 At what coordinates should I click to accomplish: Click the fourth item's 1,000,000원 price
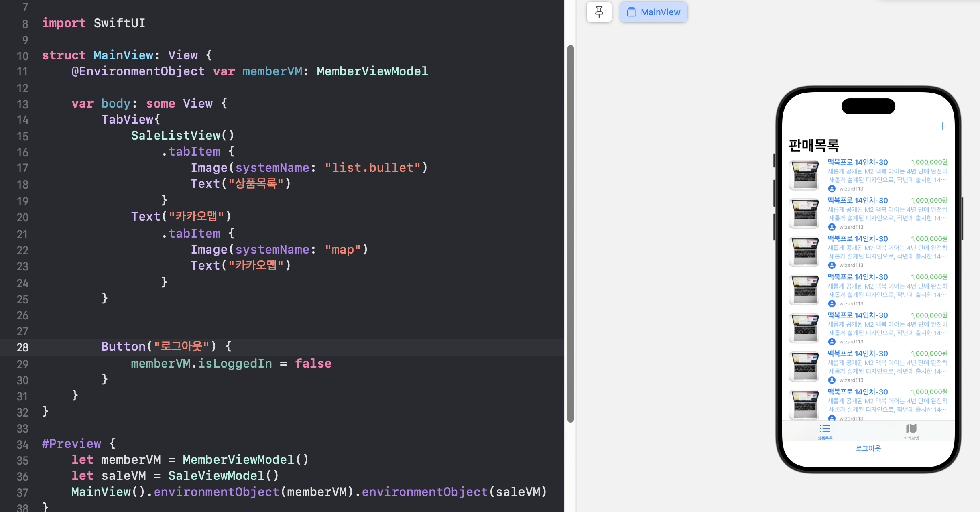point(929,277)
